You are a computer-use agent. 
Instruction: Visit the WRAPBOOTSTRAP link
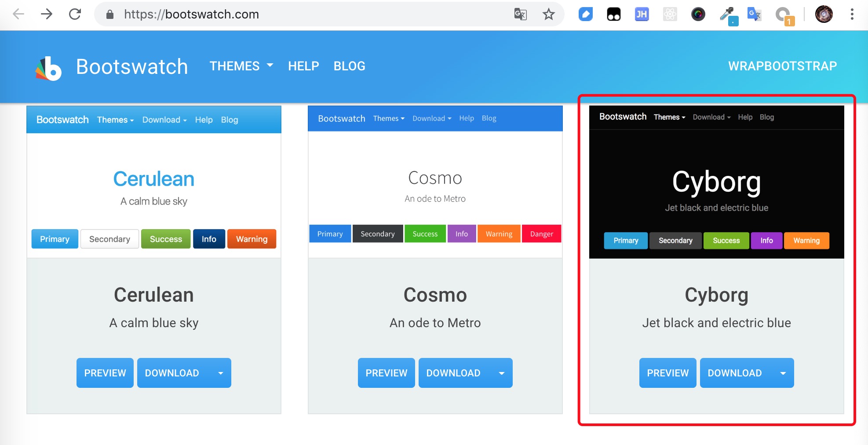click(x=783, y=66)
